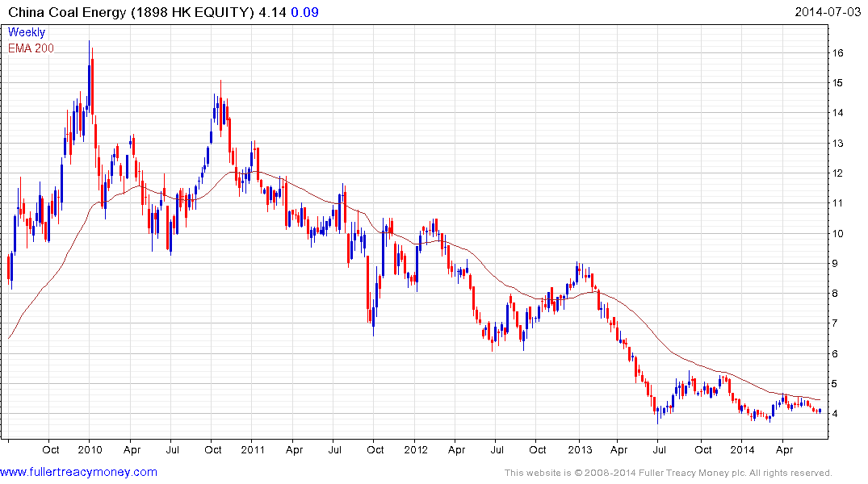
Task: Click the 'Weekly' interval label
Action: (26, 32)
